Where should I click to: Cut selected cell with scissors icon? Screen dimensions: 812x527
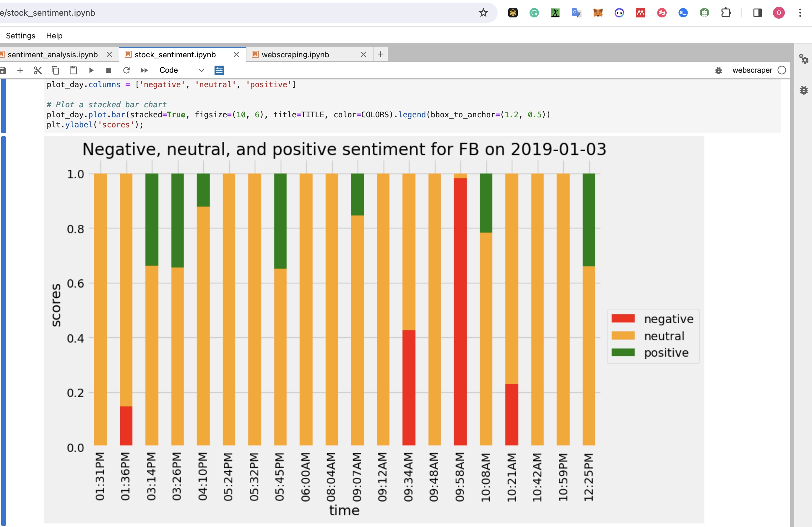point(38,70)
